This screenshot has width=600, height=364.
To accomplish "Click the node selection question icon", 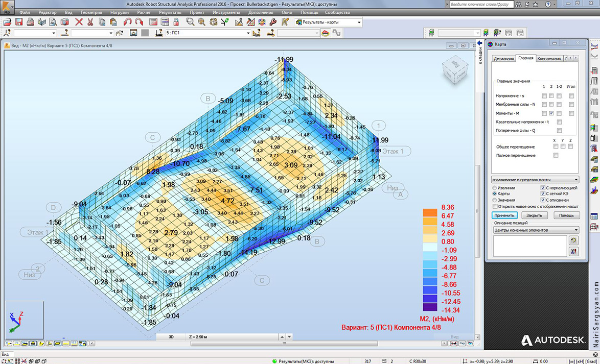I will pos(7,33).
